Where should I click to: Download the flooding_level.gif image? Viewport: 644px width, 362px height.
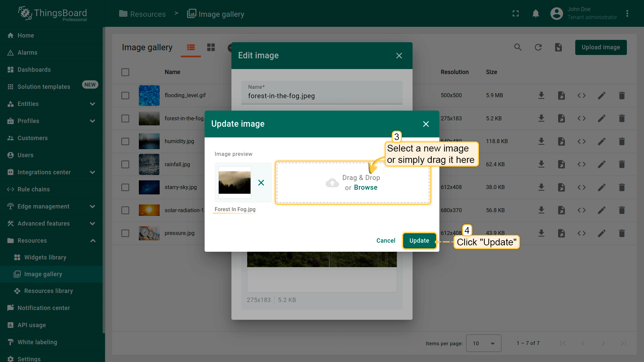pyautogui.click(x=541, y=96)
